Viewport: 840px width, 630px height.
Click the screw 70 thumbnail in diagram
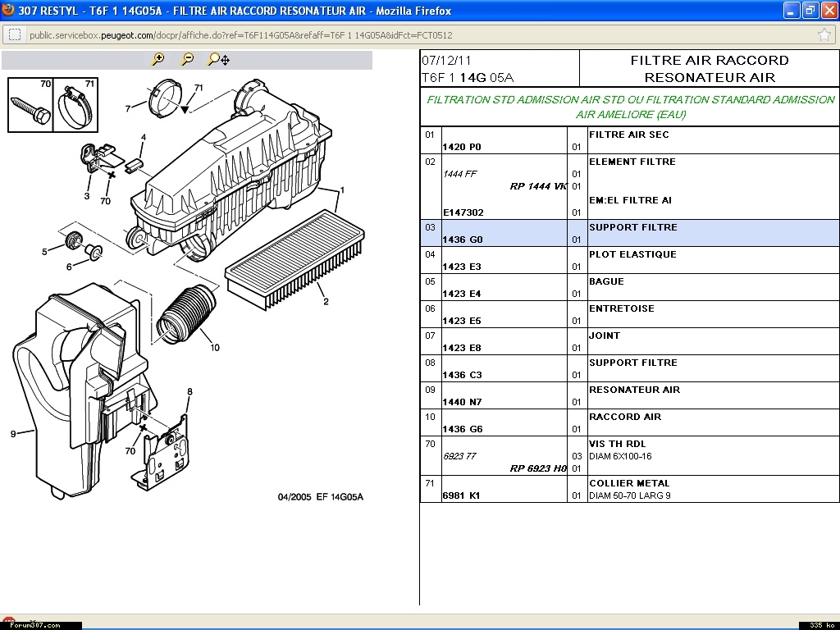pos(30,107)
